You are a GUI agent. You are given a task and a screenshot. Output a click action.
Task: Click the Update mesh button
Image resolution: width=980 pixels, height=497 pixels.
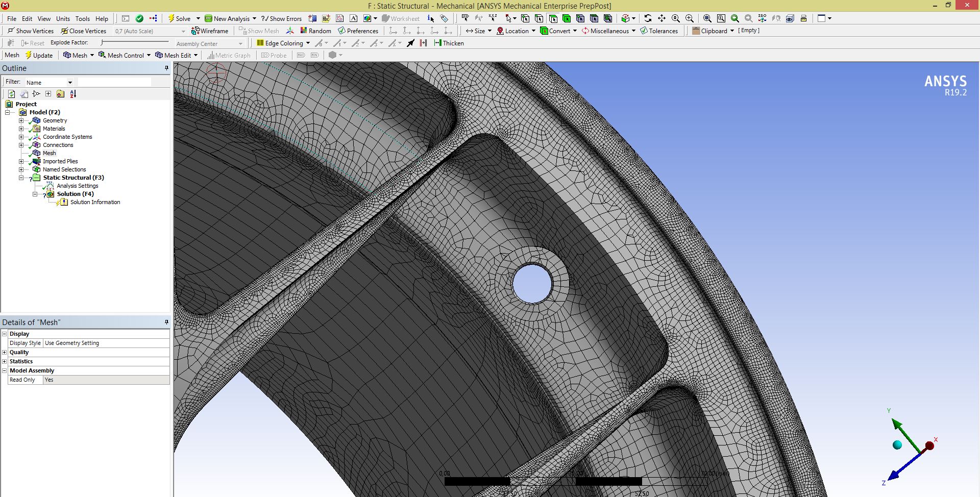click(39, 55)
